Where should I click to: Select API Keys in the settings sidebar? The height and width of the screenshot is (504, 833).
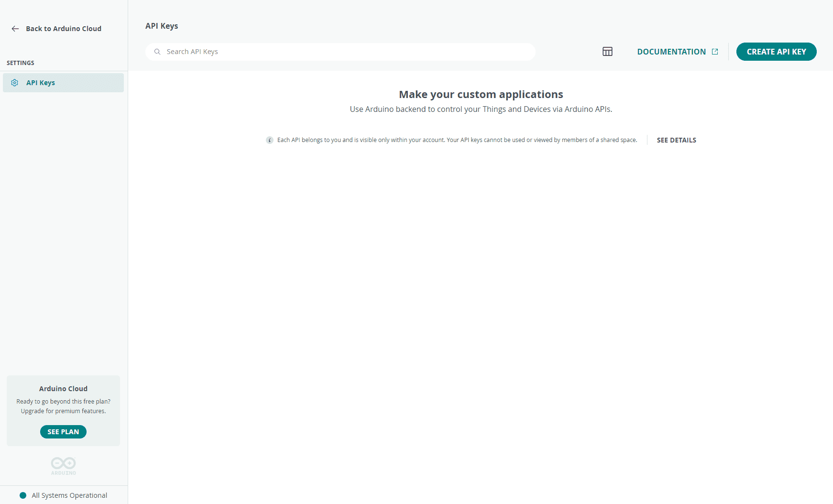(41, 82)
